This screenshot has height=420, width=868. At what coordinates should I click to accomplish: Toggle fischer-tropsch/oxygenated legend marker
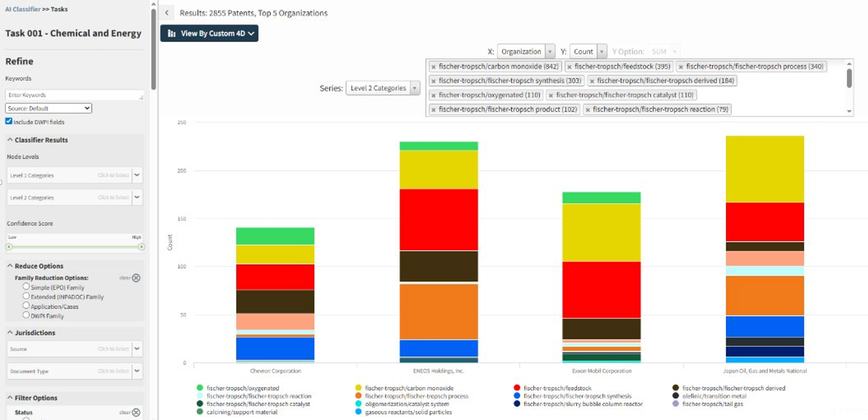200,388
